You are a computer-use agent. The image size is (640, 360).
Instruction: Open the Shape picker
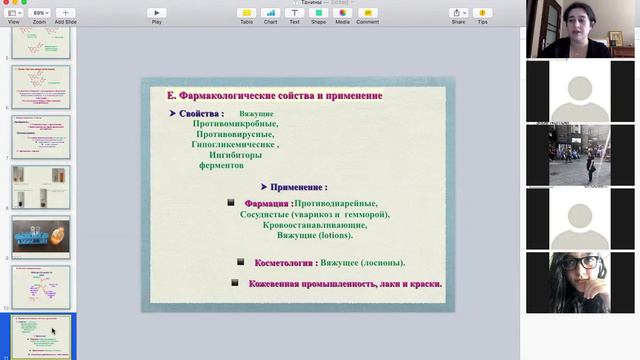pyautogui.click(x=318, y=13)
